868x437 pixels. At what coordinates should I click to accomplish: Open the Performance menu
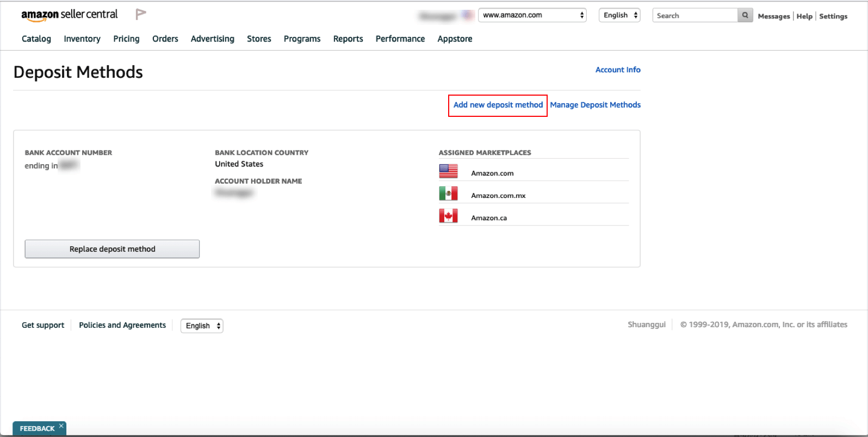[x=400, y=39]
